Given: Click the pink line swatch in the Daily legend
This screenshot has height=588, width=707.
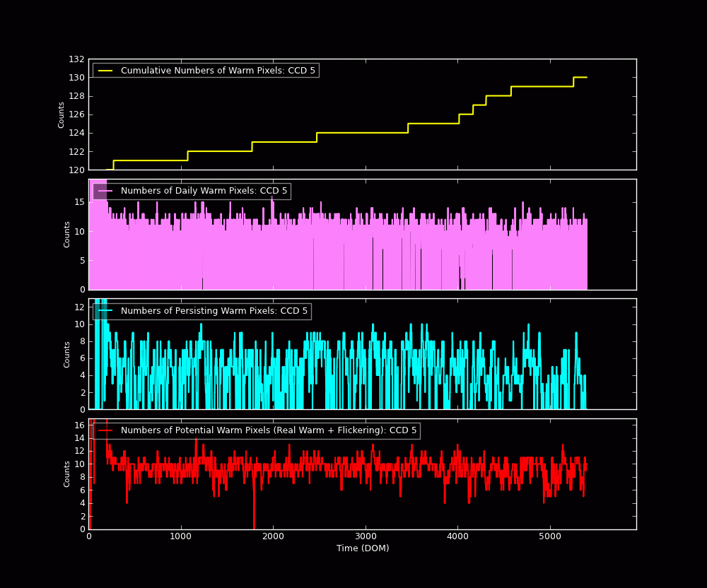Looking at the screenshot, I should pos(105,191).
